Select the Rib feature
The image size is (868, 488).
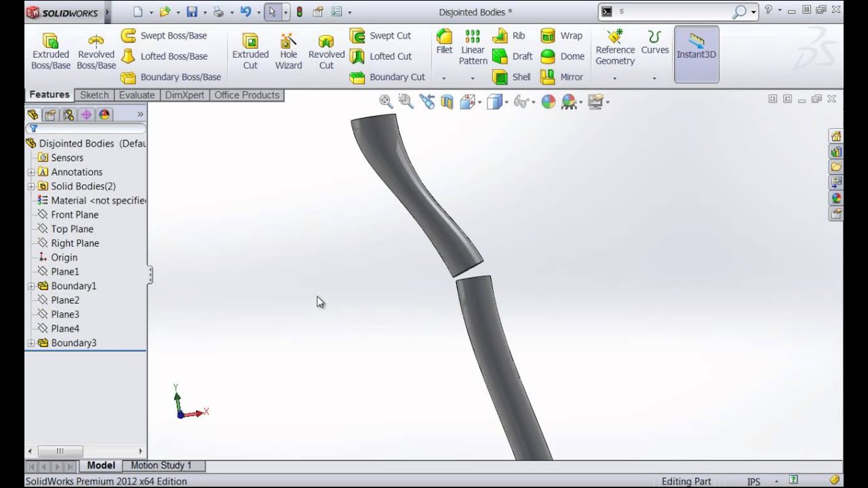(x=509, y=35)
